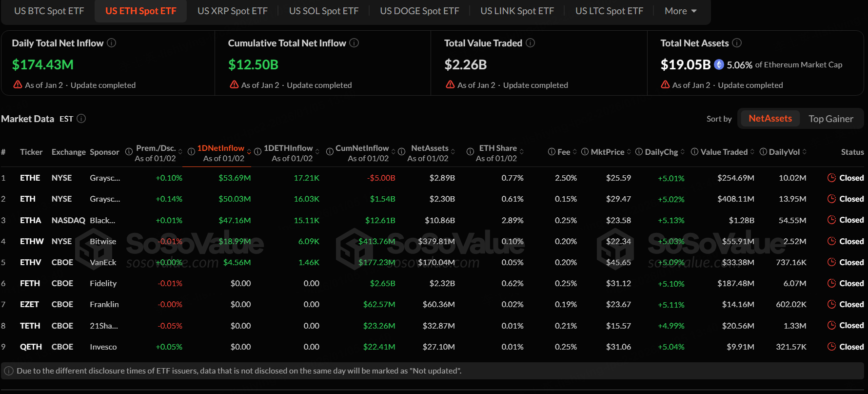Open info tooltip for Daily Total Net Inflow

[x=112, y=43]
